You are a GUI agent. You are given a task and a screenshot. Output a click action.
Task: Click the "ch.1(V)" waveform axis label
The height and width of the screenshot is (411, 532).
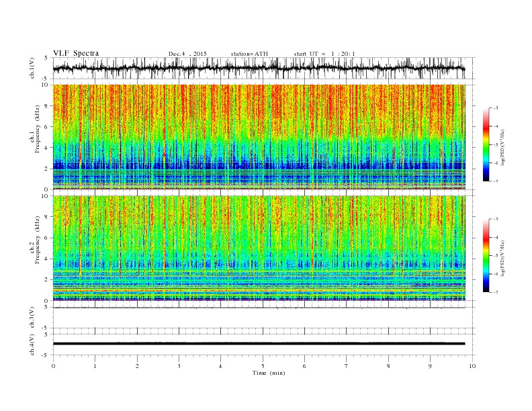click(x=32, y=68)
